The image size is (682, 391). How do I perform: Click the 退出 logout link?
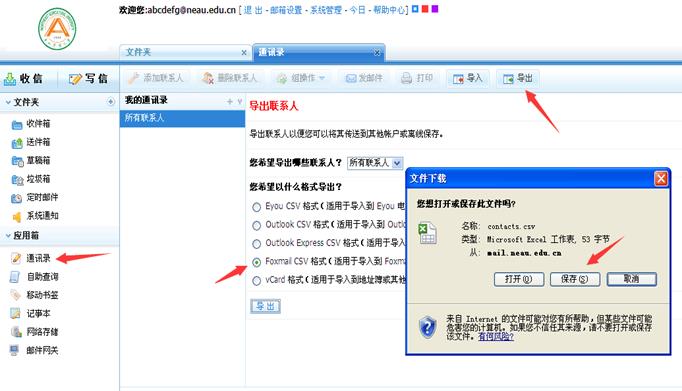[x=253, y=10]
